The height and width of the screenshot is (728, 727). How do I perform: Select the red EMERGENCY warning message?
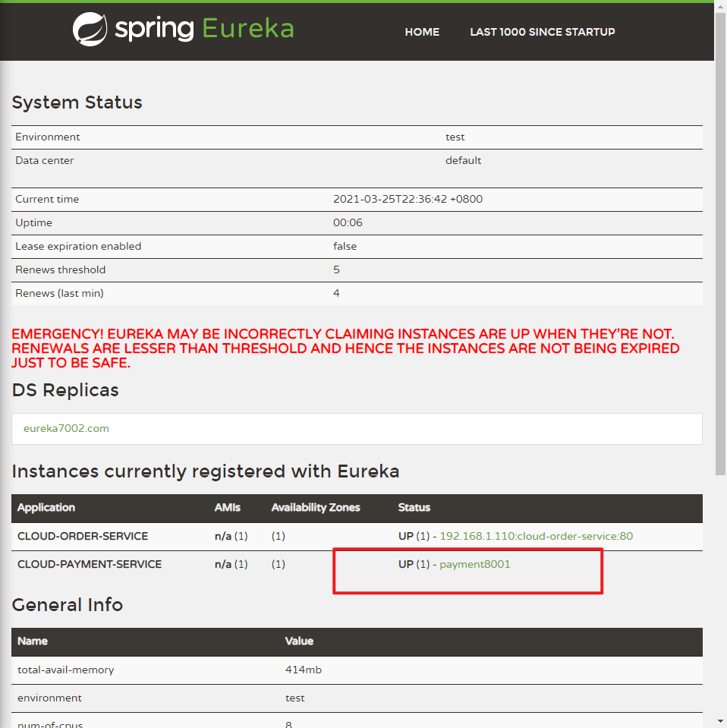pos(345,348)
